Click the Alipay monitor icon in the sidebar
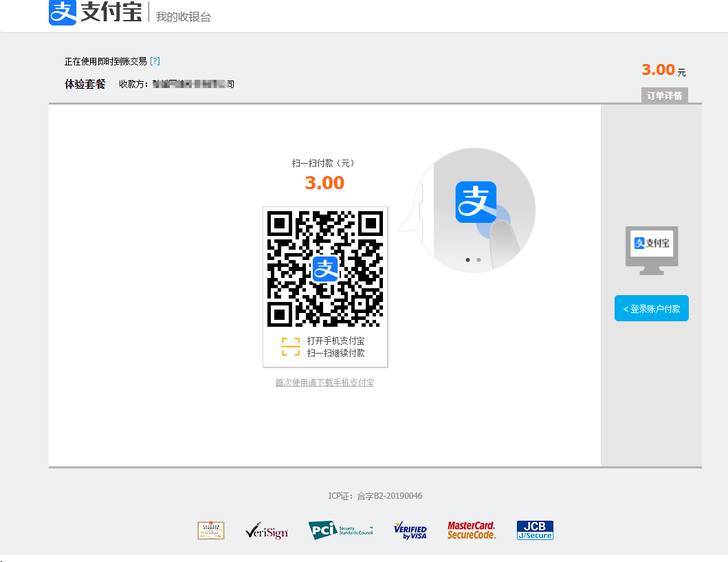This screenshot has height=562, width=728. 652,250
